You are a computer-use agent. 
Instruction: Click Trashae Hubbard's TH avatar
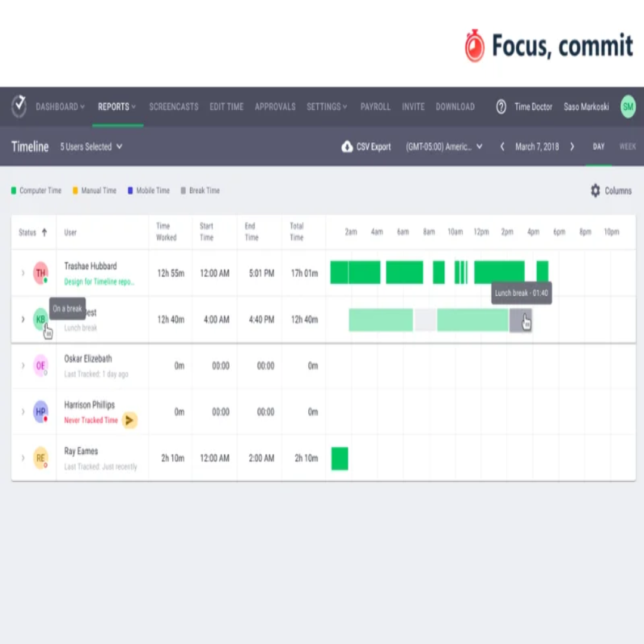(40, 273)
